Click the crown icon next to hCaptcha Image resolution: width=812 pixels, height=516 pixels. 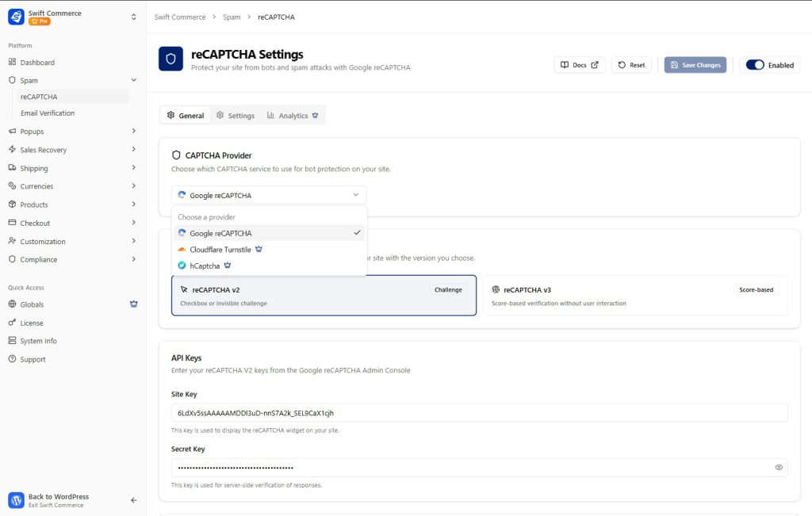[228, 266]
